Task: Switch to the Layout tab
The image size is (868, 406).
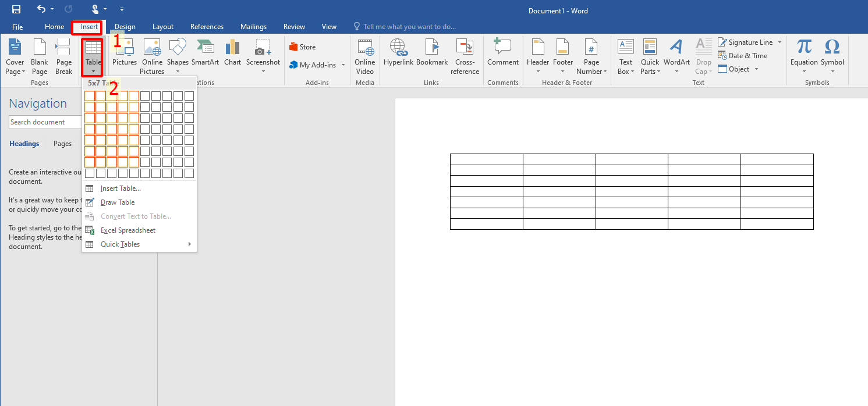Action: point(163,27)
